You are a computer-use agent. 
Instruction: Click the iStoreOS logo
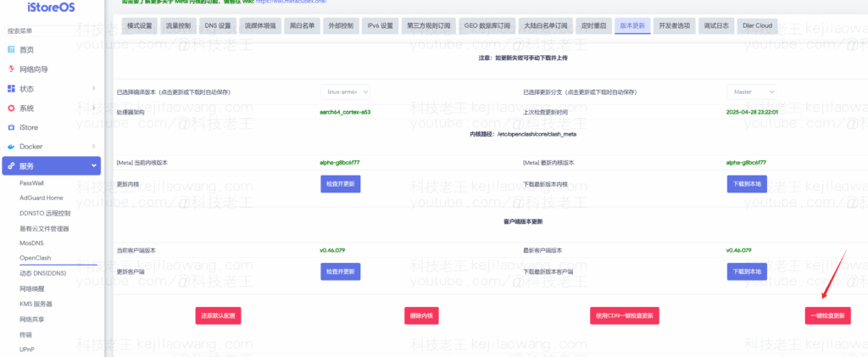click(51, 8)
